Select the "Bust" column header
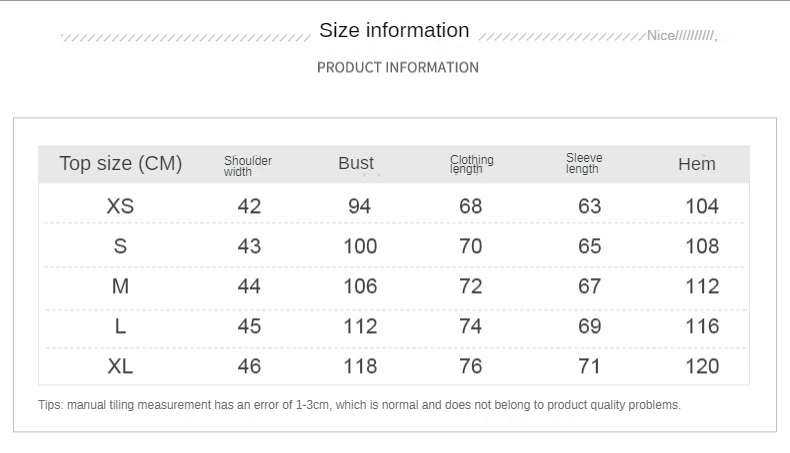790x453 pixels. click(356, 164)
